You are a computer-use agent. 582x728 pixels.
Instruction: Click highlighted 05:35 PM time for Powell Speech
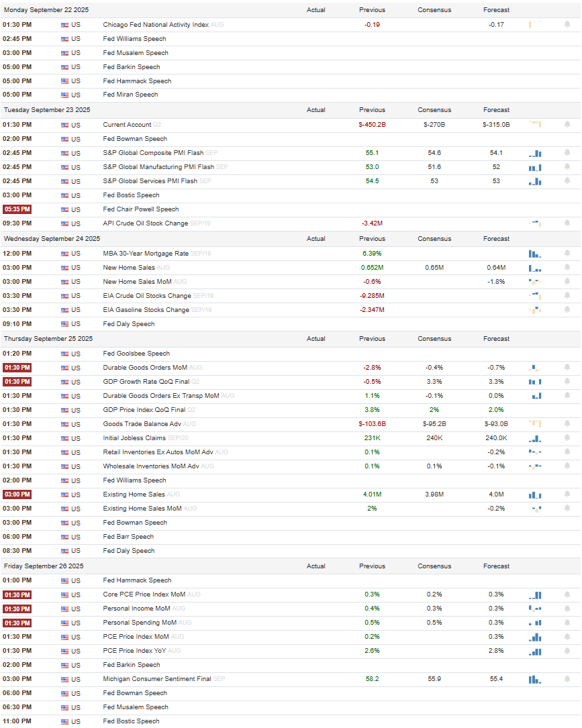coord(17,209)
